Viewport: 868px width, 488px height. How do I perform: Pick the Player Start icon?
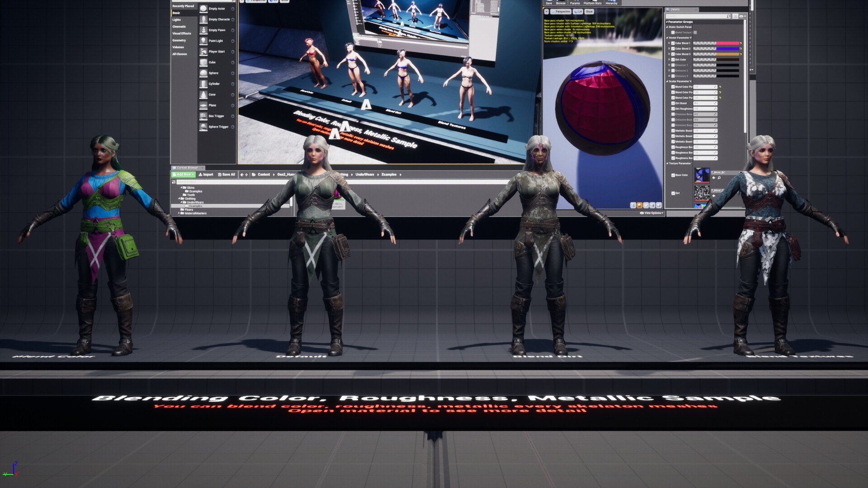(203, 52)
